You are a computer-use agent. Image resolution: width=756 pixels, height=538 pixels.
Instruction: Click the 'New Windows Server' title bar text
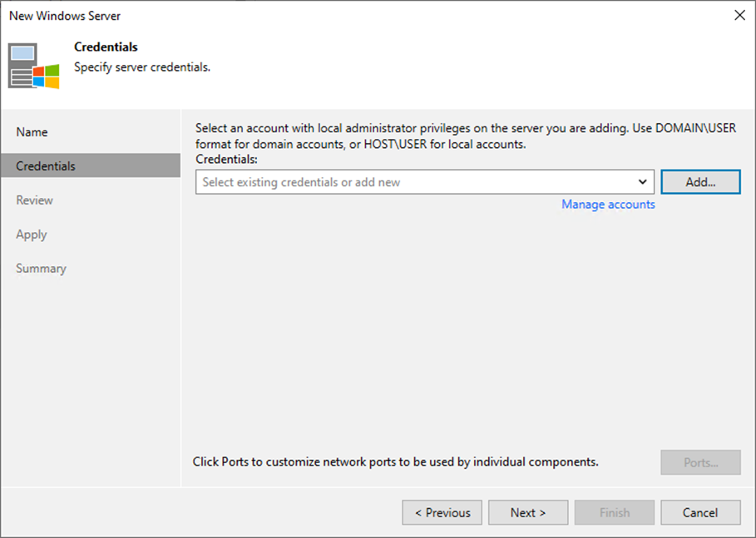[65, 16]
